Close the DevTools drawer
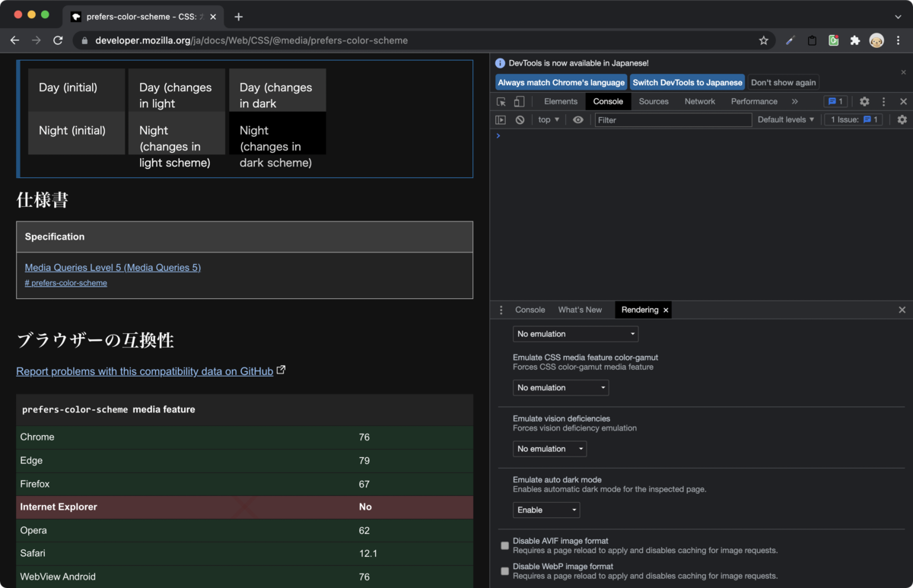 [x=902, y=310]
